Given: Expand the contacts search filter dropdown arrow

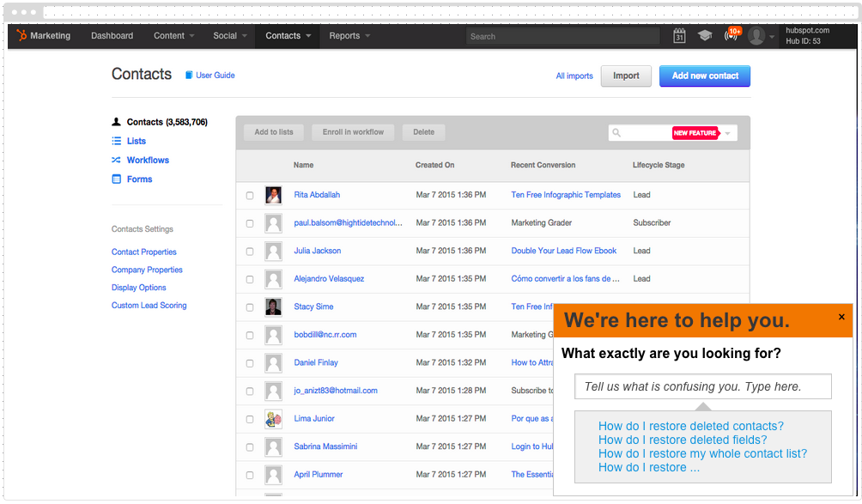Looking at the screenshot, I should (x=728, y=133).
